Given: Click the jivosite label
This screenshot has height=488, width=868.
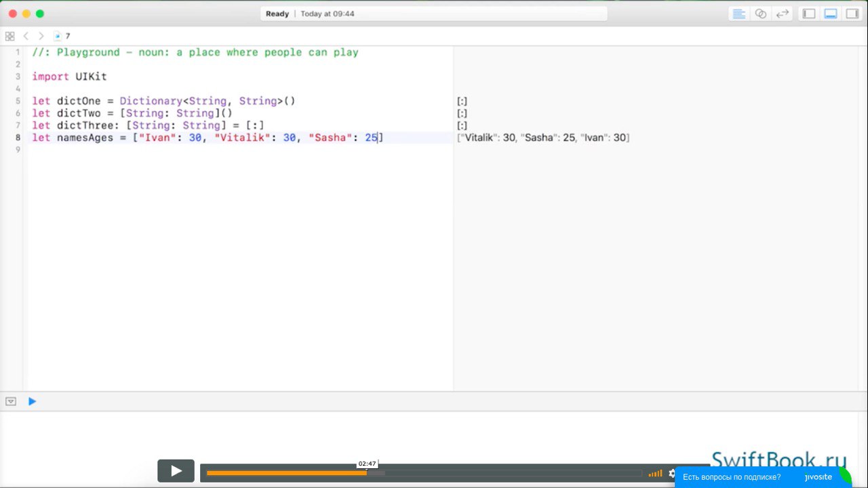Looking at the screenshot, I should click(x=818, y=477).
